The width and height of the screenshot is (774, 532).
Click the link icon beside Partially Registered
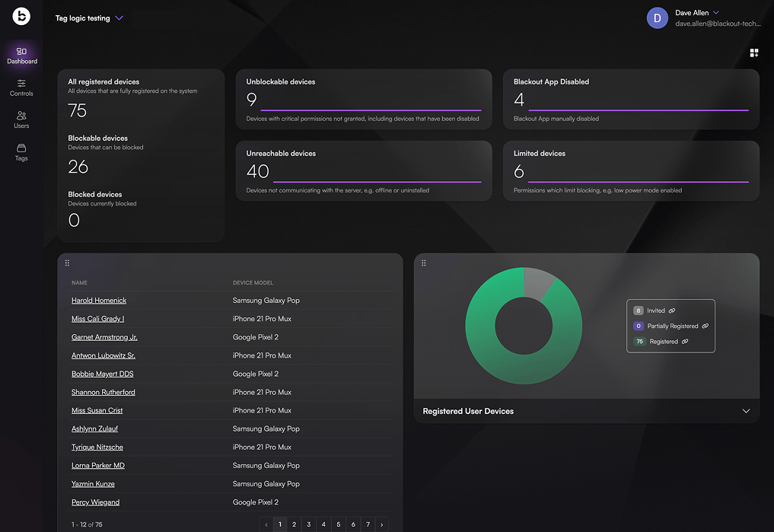[706, 326]
